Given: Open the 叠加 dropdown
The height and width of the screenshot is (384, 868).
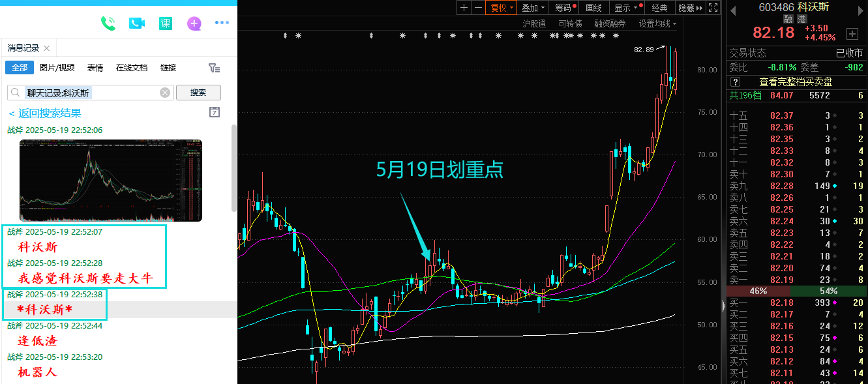Looking at the screenshot, I should coord(533,8).
